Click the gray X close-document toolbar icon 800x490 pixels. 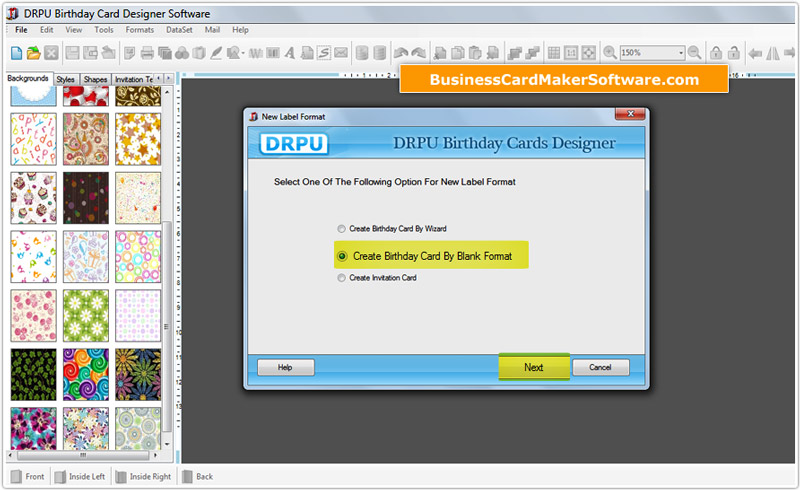51,53
